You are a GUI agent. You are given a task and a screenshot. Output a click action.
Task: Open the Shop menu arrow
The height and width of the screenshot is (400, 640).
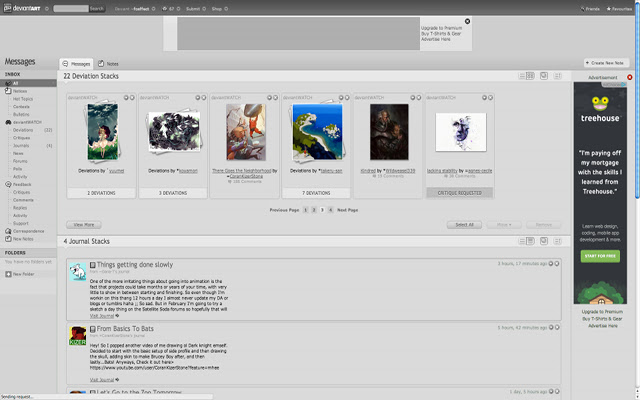coord(226,9)
